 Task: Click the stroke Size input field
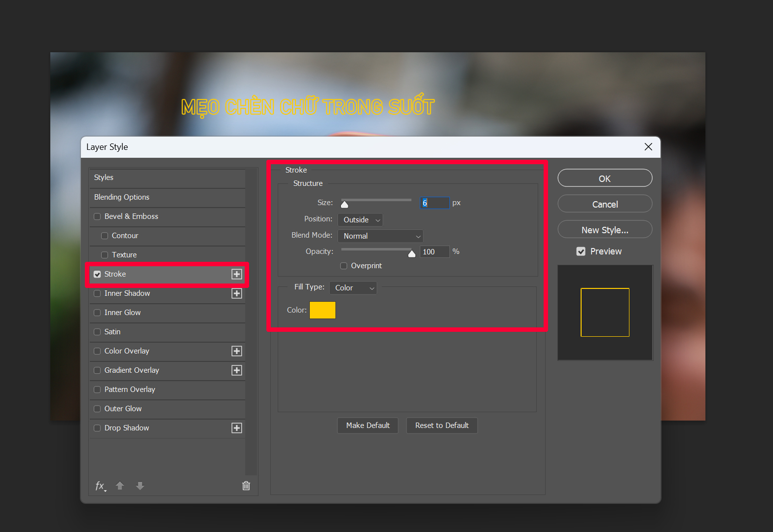(434, 202)
